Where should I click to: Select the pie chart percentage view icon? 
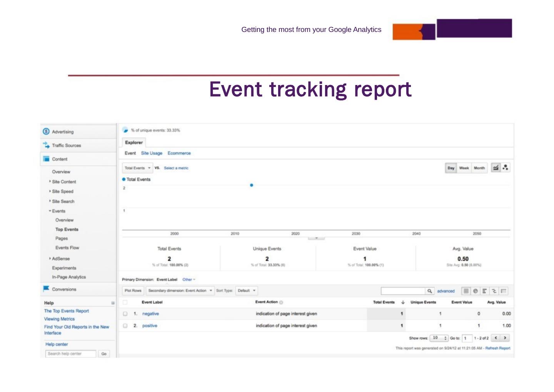click(x=475, y=291)
